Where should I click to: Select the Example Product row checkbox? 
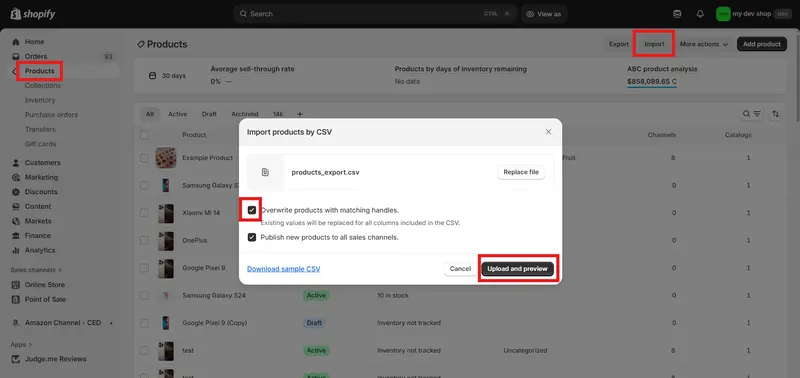click(x=144, y=158)
